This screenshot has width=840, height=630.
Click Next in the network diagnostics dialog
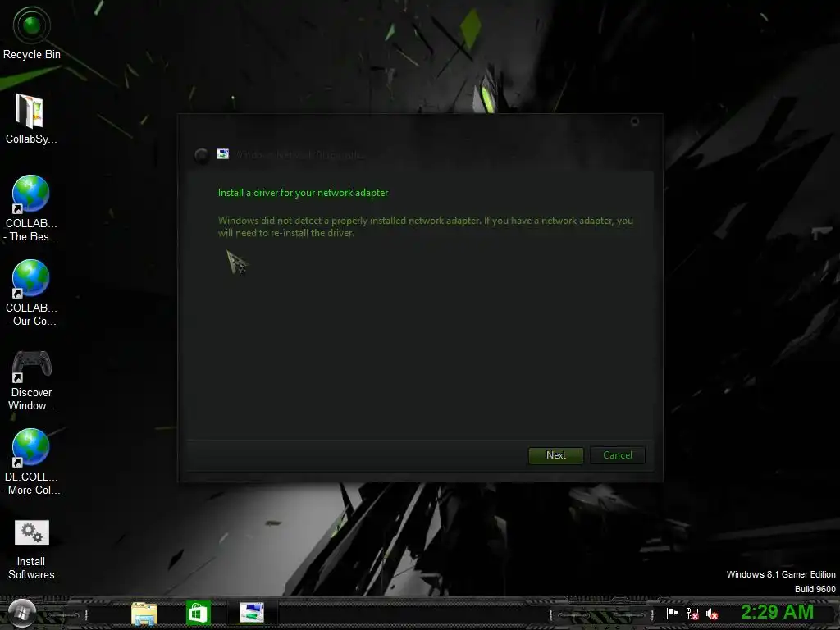(x=555, y=455)
